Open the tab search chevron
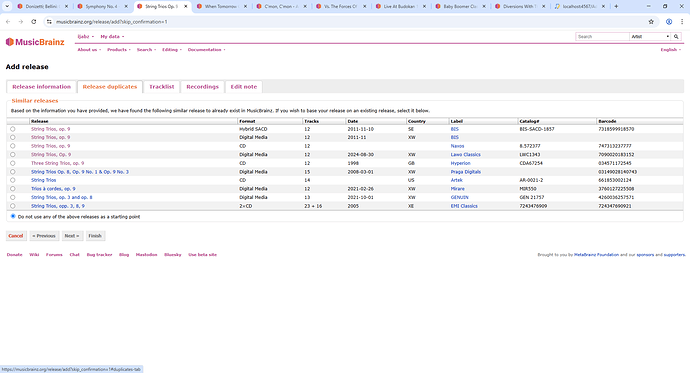This screenshot has width=690, height=373. click(x=7, y=7)
